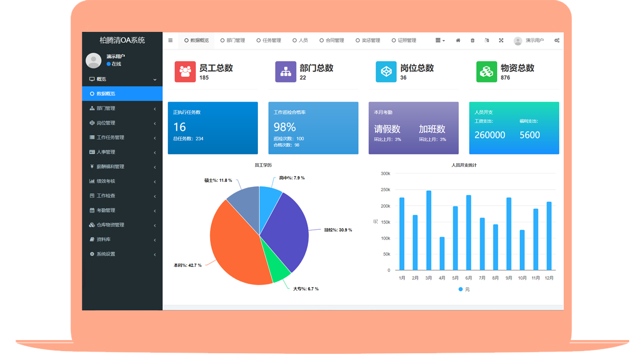Click the 概览 monitor icon in sidebar

[92, 79]
